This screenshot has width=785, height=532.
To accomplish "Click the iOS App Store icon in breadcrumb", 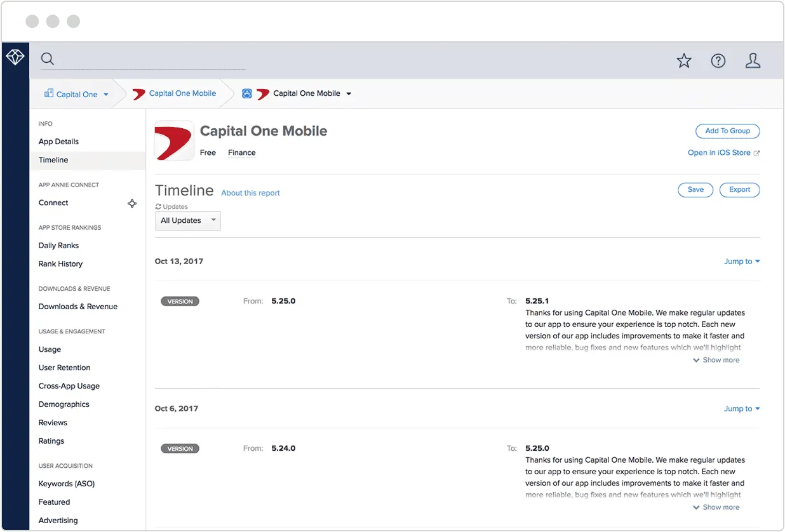I will click(247, 93).
